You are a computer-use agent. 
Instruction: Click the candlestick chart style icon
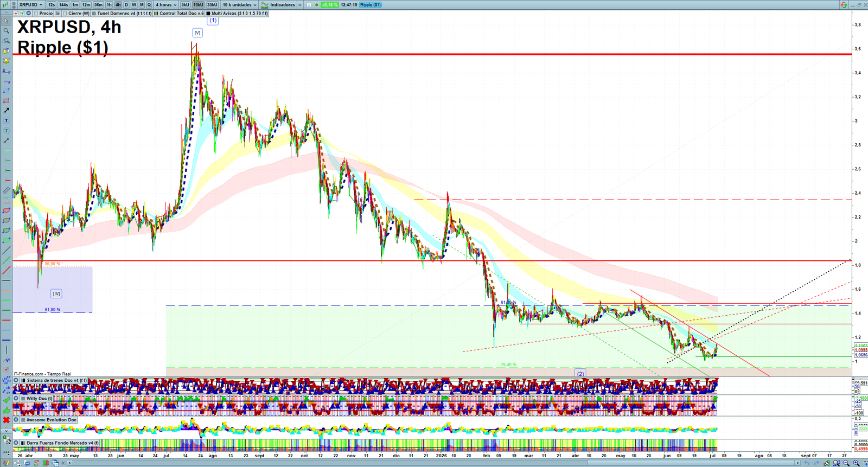5,5
